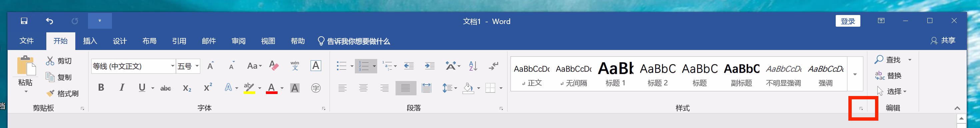Apply the phonetic guide (wén) icon
The image size is (980, 128).
point(295,66)
